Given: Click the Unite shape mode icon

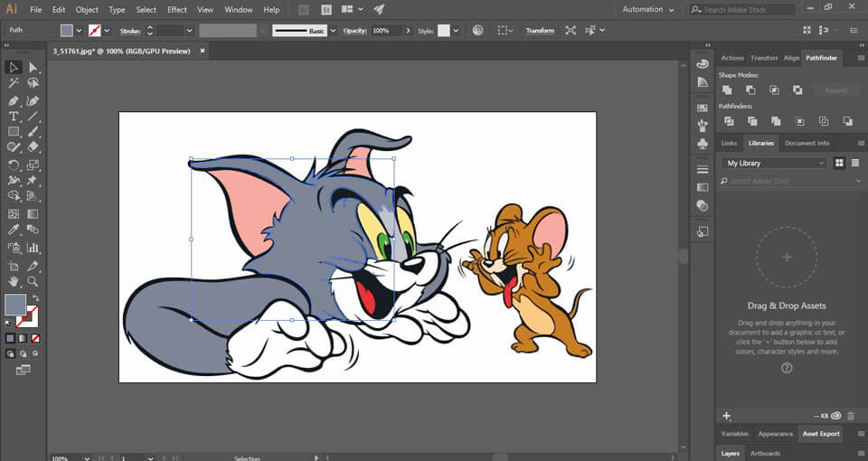Looking at the screenshot, I should 727,90.
